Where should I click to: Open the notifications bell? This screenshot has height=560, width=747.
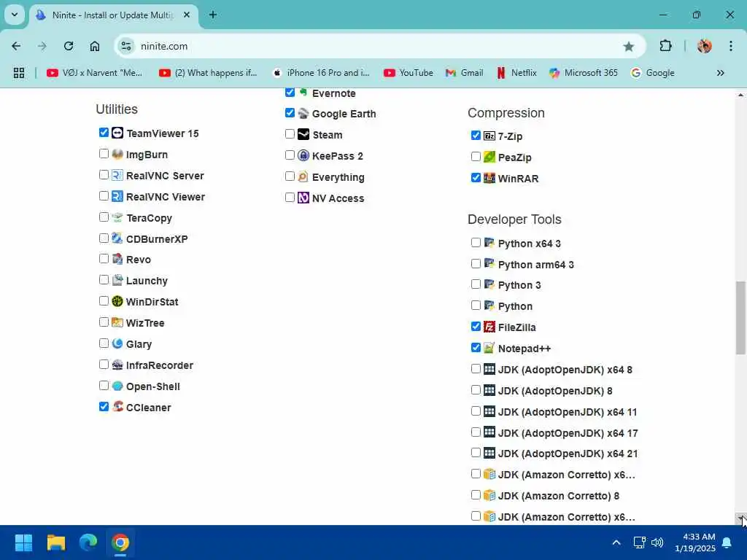[x=727, y=542]
